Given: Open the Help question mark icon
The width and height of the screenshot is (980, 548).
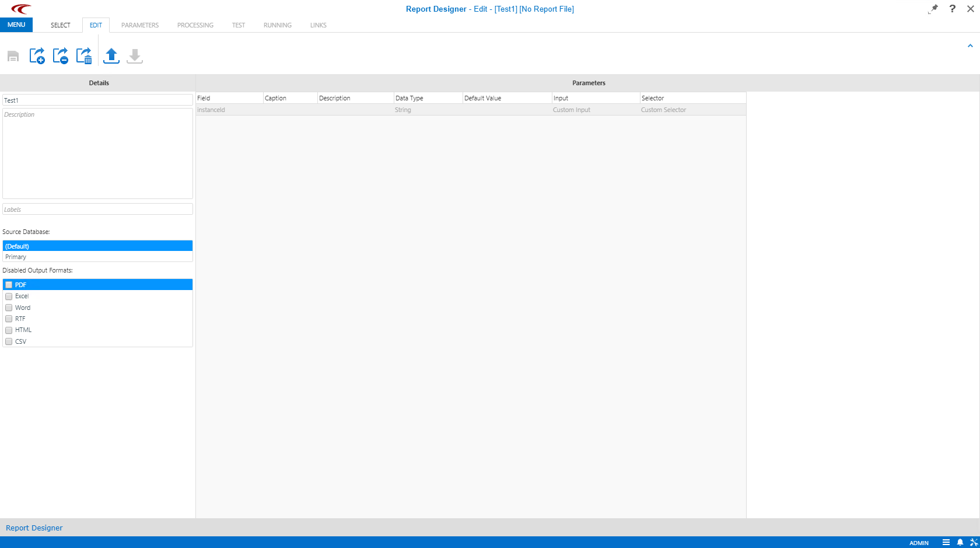Looking at the screenshot, I should click(x=952, y=9).
